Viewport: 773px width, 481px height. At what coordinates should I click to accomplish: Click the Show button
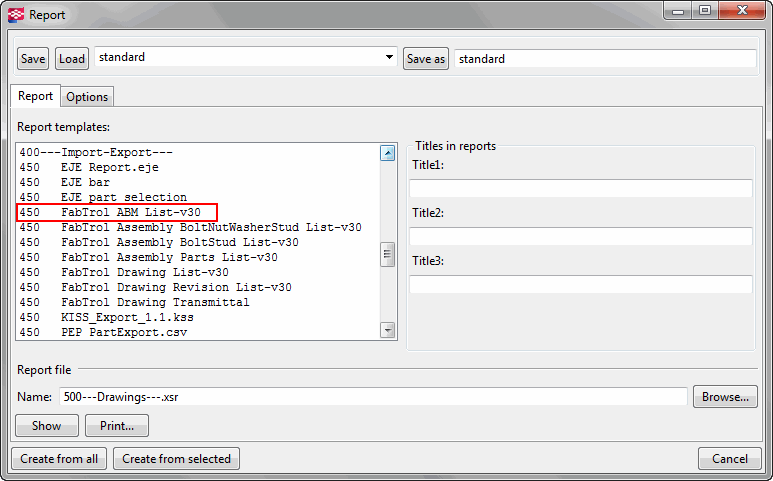(x=47, y=425)
